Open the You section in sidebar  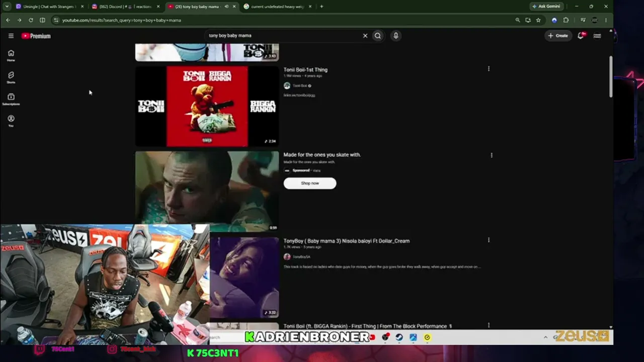11,121
